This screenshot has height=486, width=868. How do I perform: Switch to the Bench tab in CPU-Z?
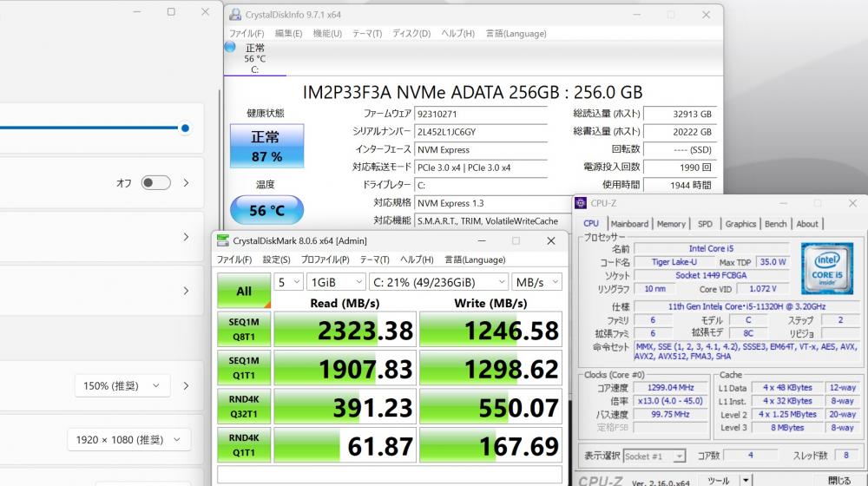pyautogui.click(x=775, y=224)
